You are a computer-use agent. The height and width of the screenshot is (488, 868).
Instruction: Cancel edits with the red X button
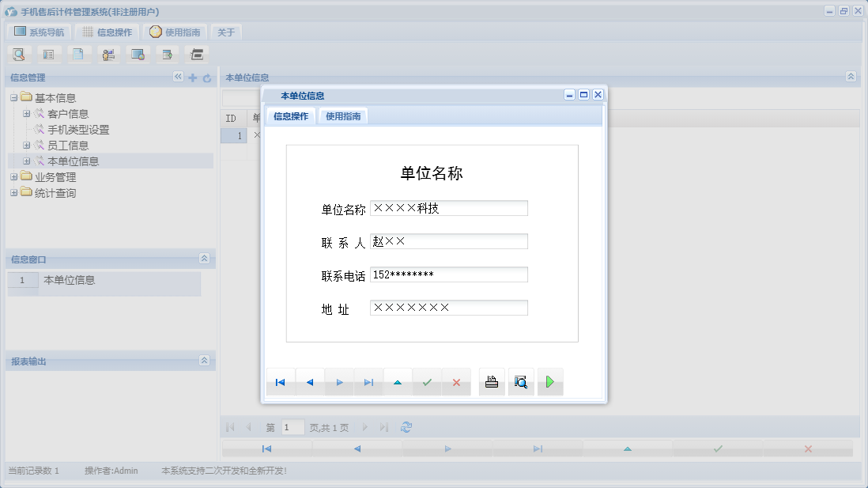(x=455, y=382)
